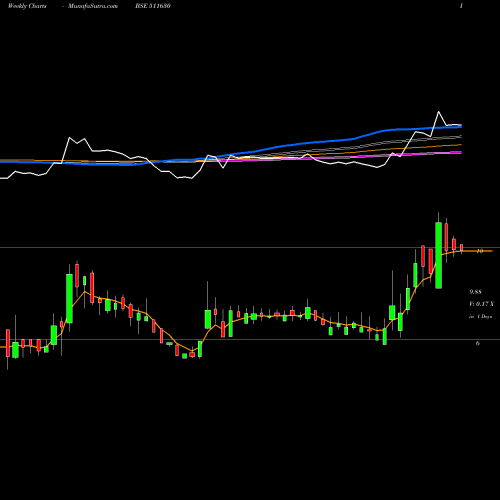Click the 'V: 0.17 X' volume text
The image size is (500, 500).
coord(482,304)
